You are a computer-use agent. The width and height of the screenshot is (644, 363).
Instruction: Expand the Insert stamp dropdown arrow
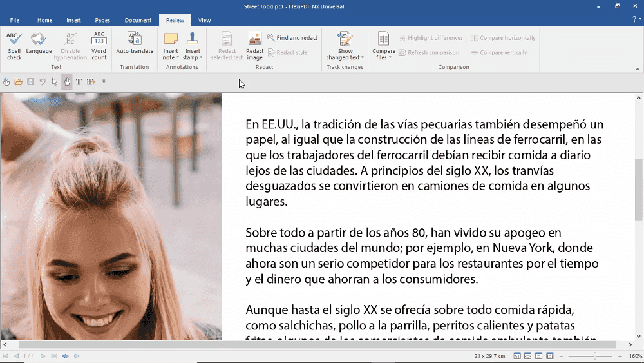coord(201,57)
